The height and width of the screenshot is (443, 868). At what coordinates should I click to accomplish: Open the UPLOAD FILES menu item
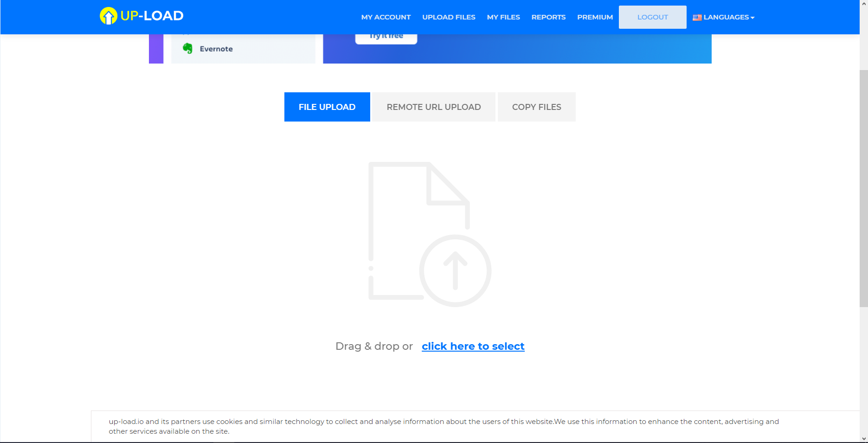(448, 17)
